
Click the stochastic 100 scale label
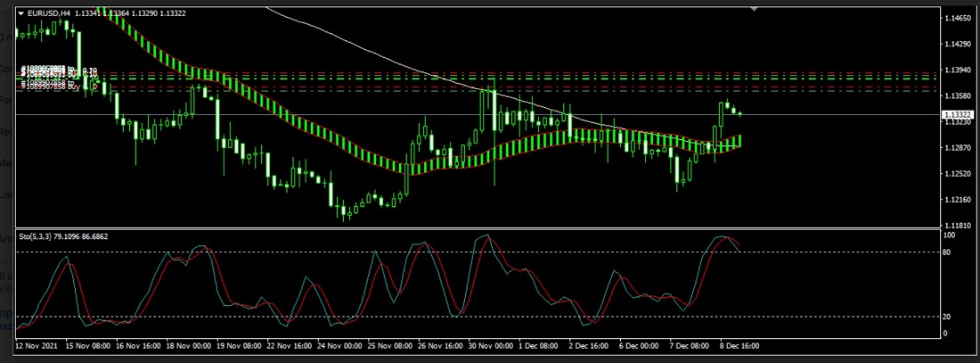(x=951, y=235)
